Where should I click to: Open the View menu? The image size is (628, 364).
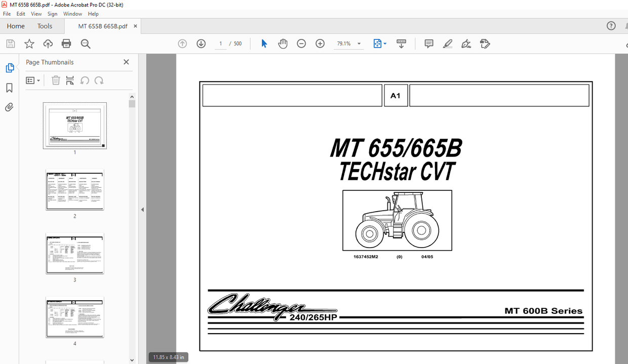(x=36, y=14)
